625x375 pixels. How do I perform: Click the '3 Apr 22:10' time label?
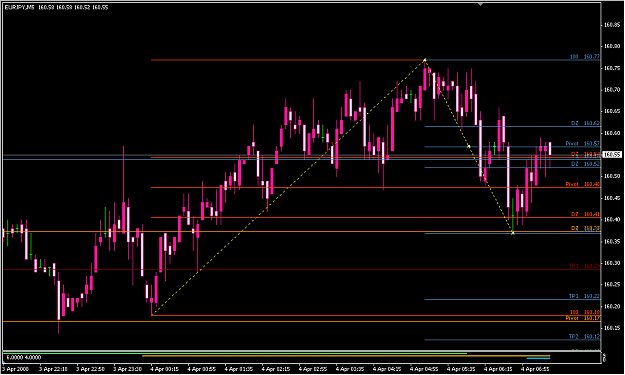[53, 369]
